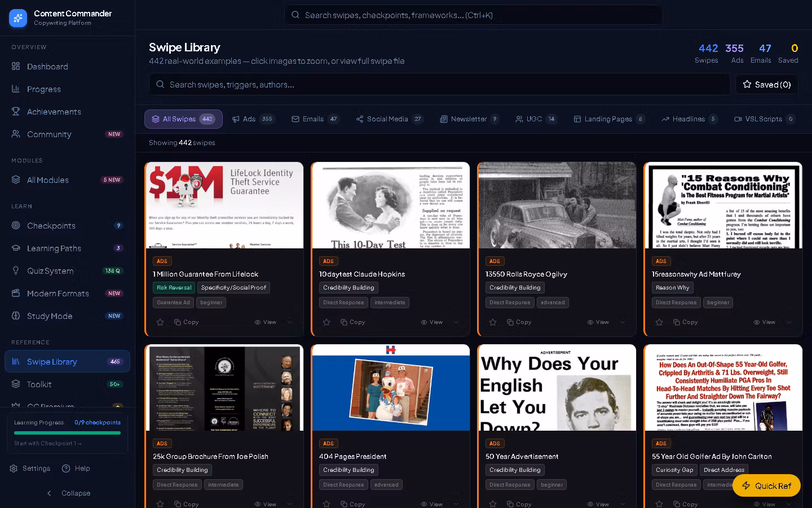
Task: Open Learning Paths in the sidebar
Action: 67,248
